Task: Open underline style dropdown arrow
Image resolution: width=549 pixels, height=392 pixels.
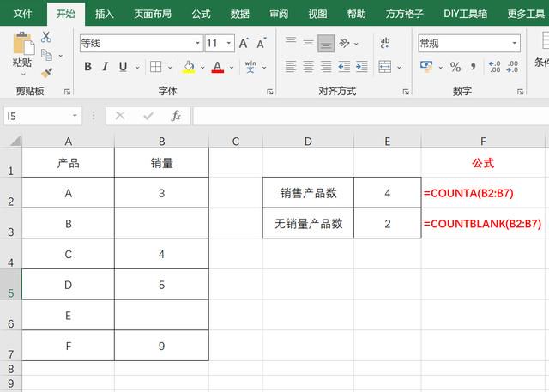Action: [137, 67]
